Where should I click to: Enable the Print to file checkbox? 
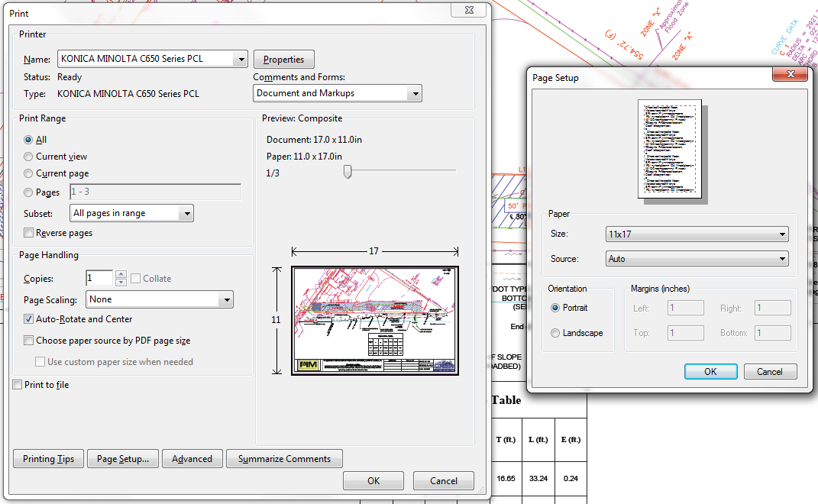click(x=17, y=386)
